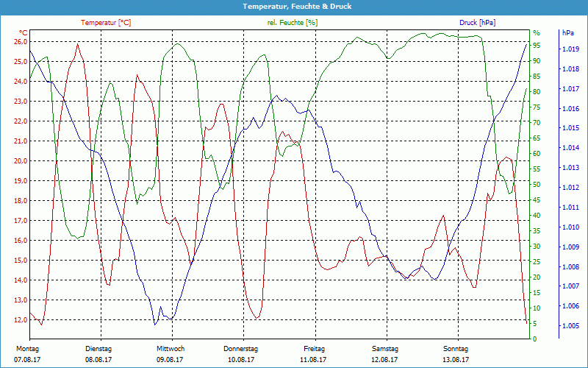588x368 pixels.
Task: Click the 1.011 pressure axis value
Action: pos(570,208)
